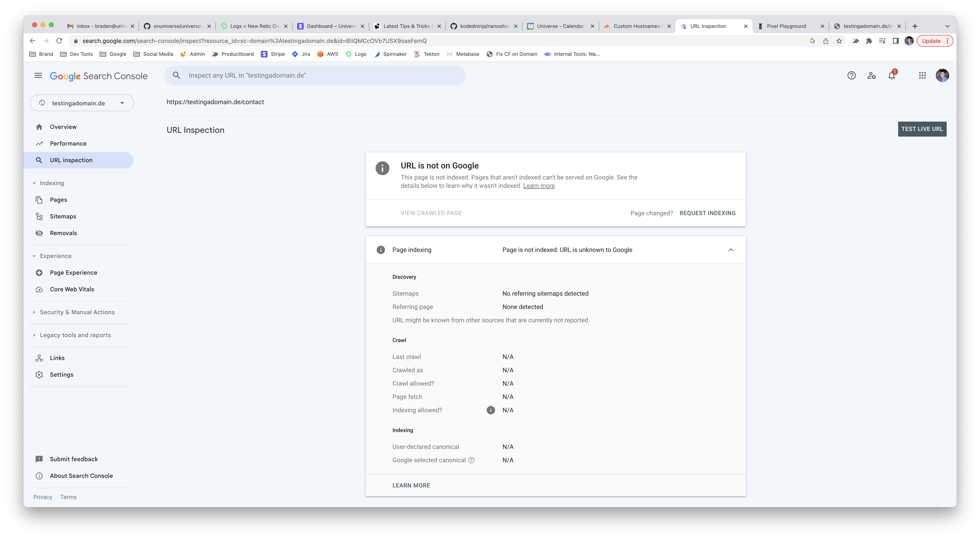Viewport: 980px width, 538px height.
Task: Open the notifications bell
Action: coord(892,76)
